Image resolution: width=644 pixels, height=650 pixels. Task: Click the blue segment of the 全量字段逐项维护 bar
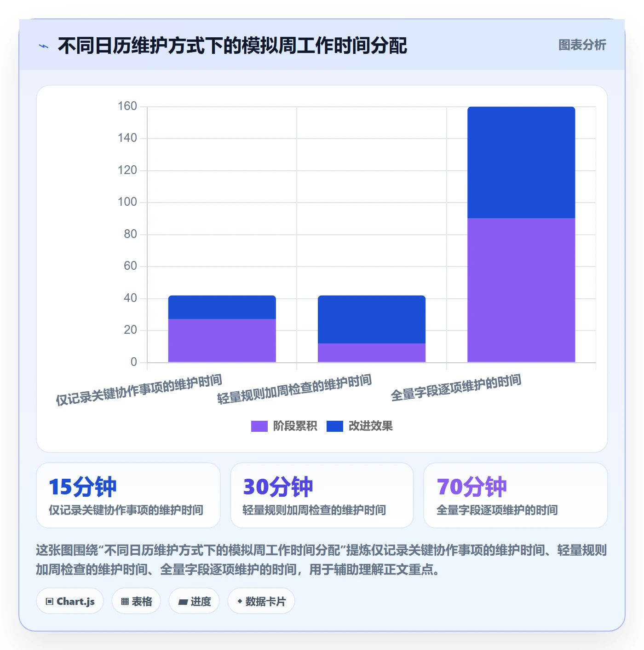click(x=521, y=162)
